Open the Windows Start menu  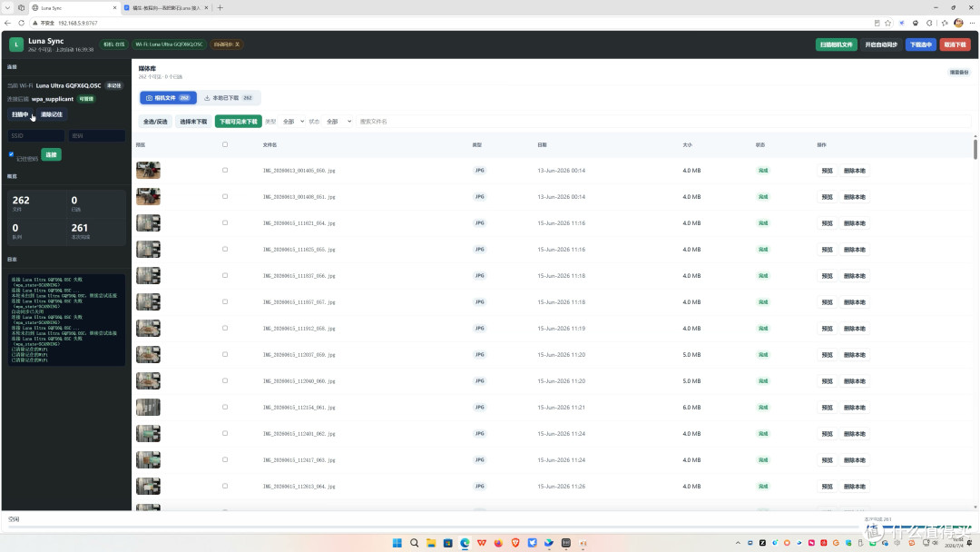point(397,543)
